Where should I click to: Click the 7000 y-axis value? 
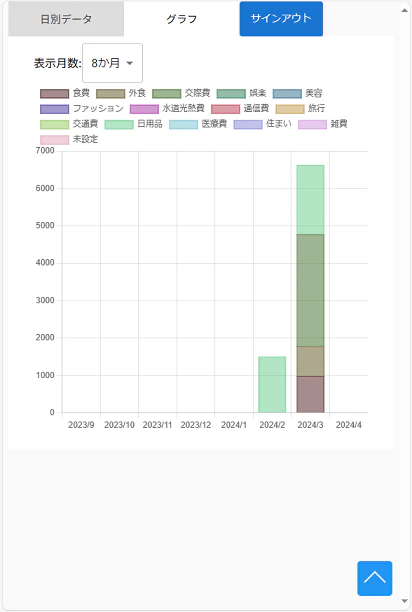(45, 151)
